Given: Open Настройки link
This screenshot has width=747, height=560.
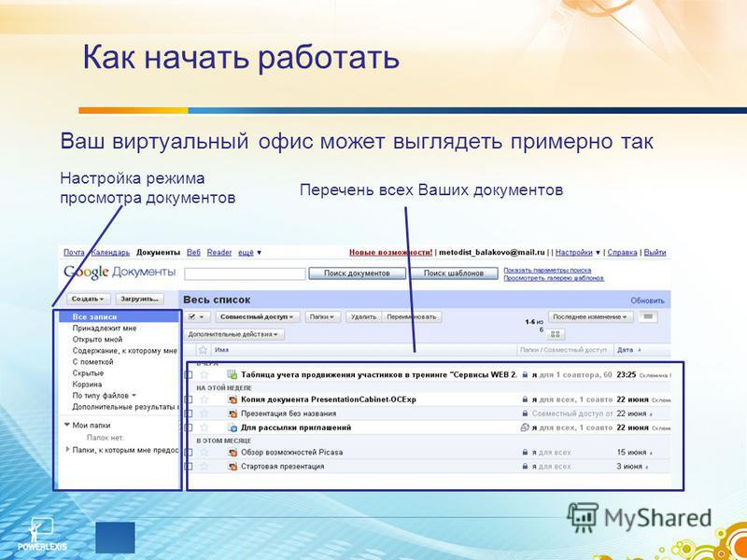Looking at the screenshot, I should 573,252.
